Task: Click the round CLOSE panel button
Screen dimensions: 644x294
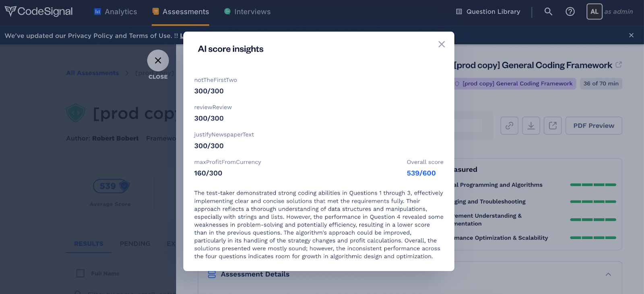Action: pos(158,60)
